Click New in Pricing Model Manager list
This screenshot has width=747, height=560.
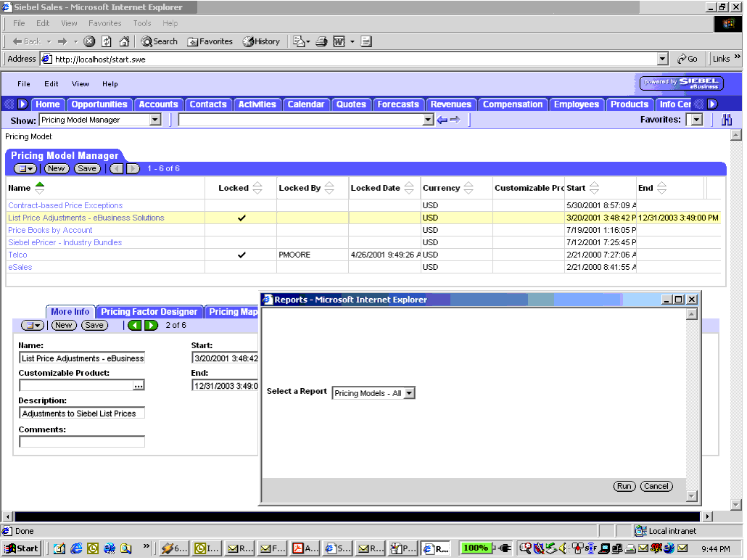coord(57,168)
